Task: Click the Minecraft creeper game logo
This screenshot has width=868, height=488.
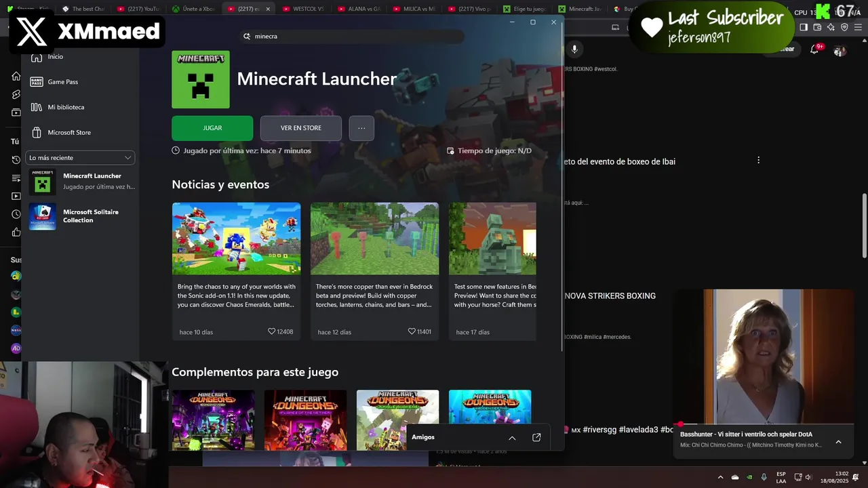Action: coord(201,79)
